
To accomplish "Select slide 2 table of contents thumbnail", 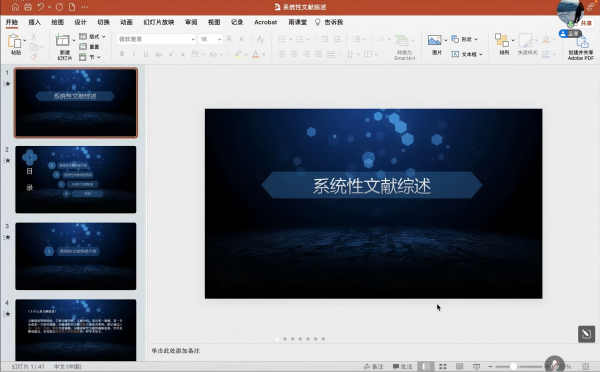I will click(x=76, y=179).
